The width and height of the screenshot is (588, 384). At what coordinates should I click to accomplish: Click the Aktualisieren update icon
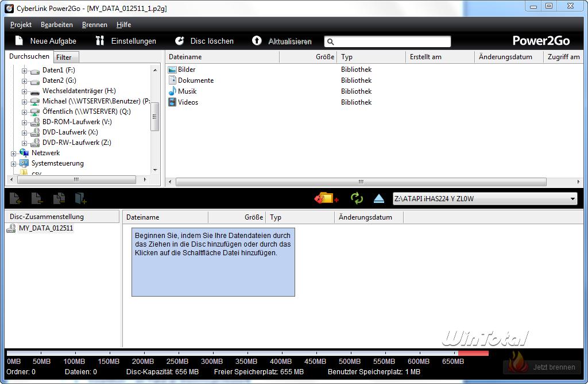(x=257, y=41)
